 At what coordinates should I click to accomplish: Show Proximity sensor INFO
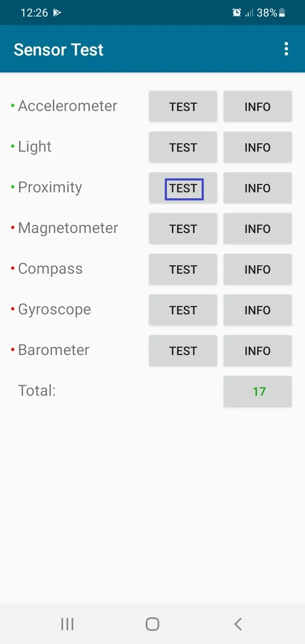pyautogui.click(x=258, y=188)
